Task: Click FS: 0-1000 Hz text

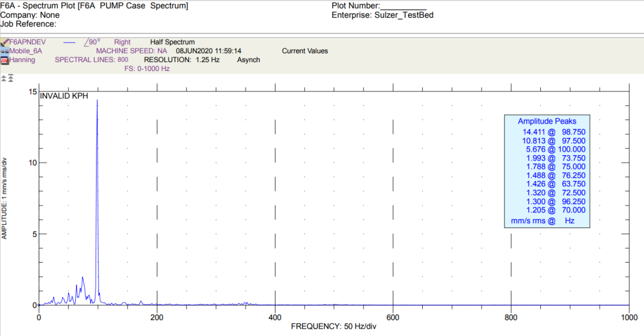Action: [x=147, y=69]
